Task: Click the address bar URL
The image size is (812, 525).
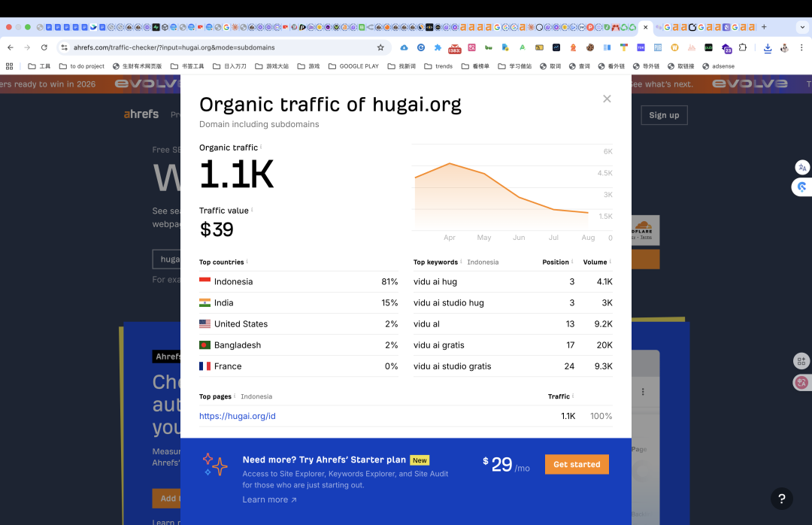Action: point(174,47)
